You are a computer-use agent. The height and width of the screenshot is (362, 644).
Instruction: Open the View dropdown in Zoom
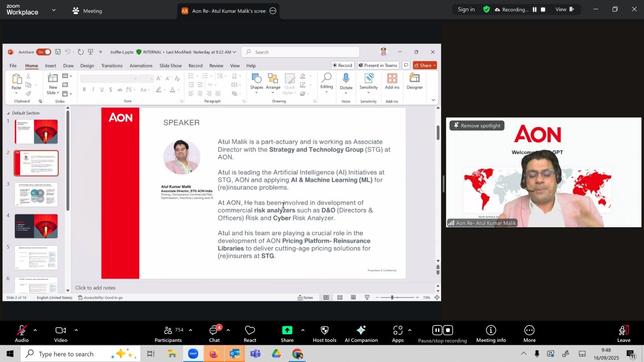click(564, 10)
